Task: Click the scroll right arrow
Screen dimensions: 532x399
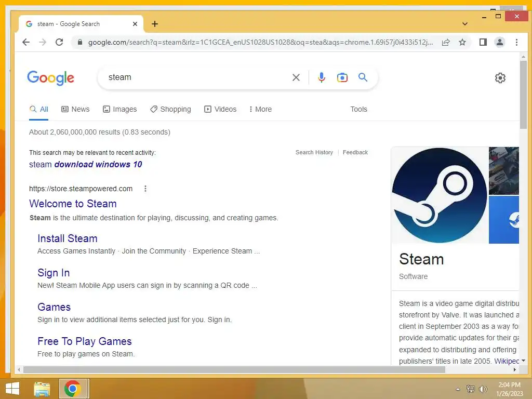Action: (515, 369)
